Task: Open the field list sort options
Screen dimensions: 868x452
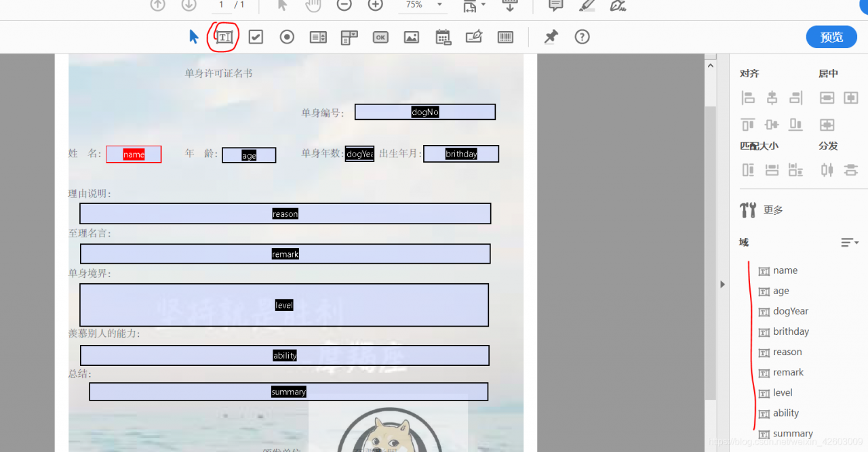Action: point(849,242)
